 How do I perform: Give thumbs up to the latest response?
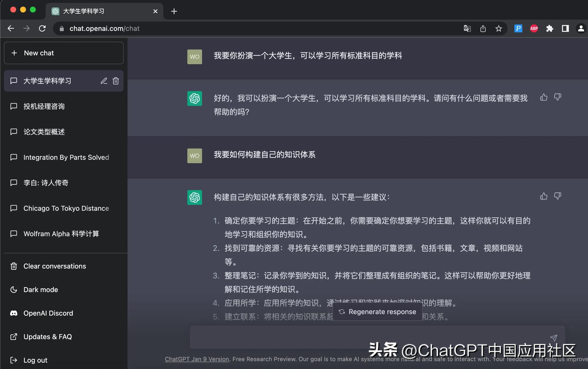(x=543, y=196)
